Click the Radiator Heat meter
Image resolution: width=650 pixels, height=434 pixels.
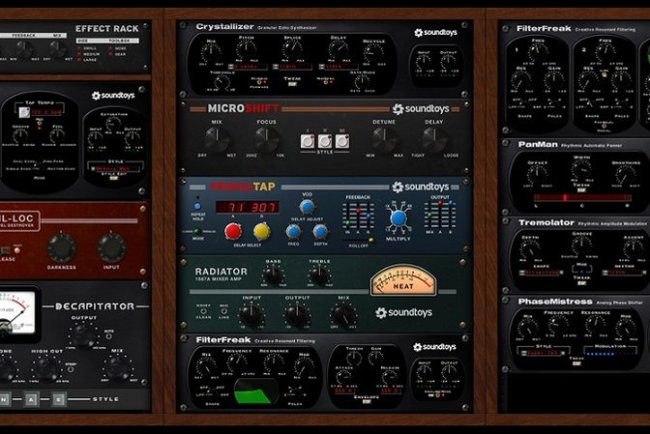coord(403,281)
